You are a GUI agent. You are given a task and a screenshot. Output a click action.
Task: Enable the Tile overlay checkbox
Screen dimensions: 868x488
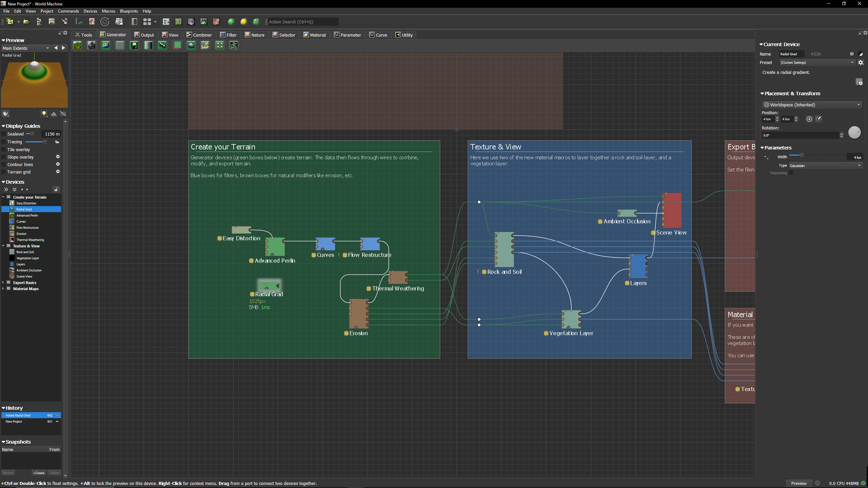click(4, 149)
